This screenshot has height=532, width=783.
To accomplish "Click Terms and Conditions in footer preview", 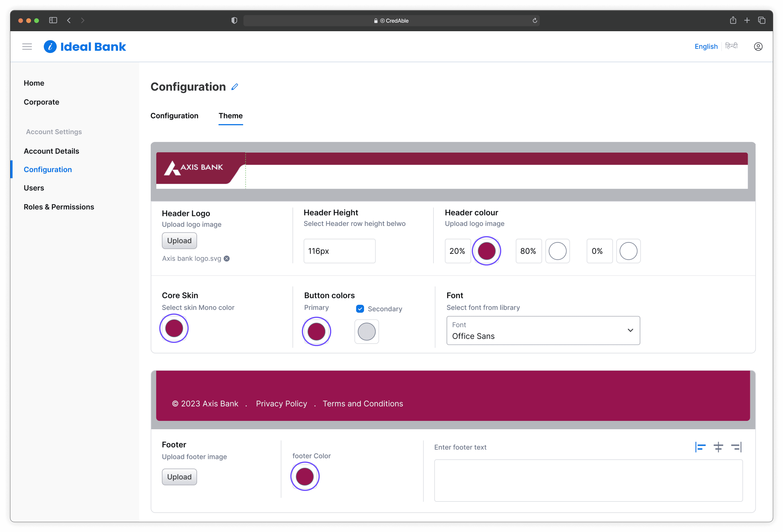I will [363, 403].
